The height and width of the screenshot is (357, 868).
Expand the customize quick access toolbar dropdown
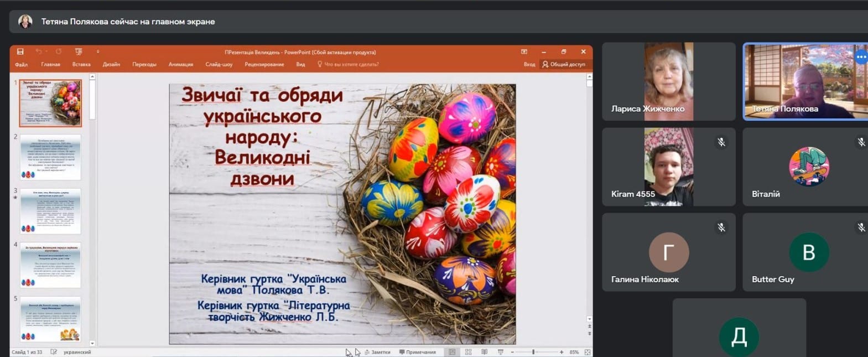point(98,51)
